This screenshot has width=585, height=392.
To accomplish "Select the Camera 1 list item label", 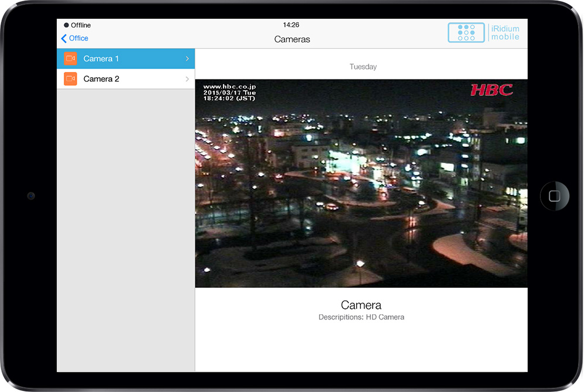I will click(101, 59).
